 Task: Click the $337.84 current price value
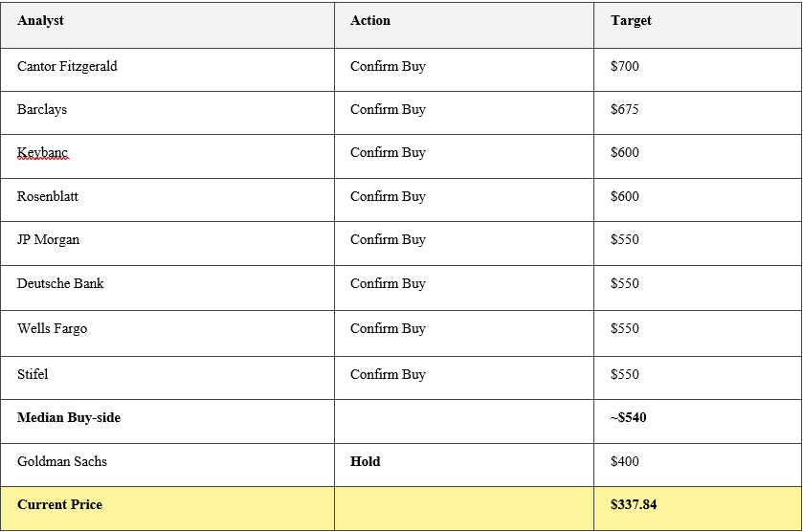(x=634, y=505)
